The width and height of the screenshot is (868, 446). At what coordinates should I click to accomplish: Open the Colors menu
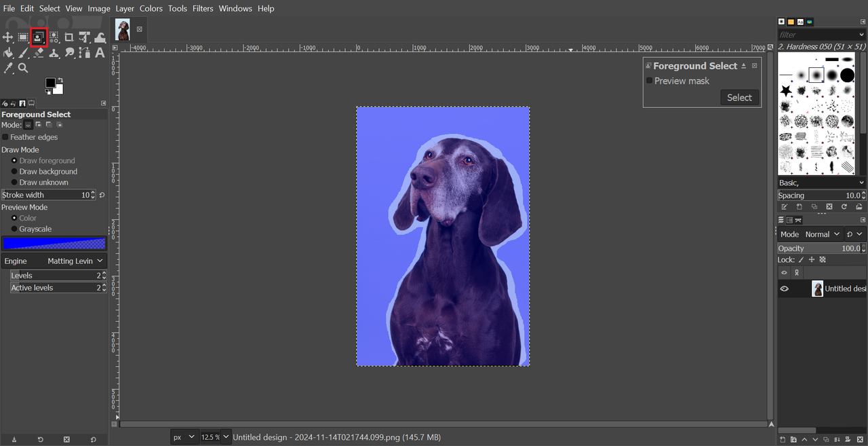[151, 8]
